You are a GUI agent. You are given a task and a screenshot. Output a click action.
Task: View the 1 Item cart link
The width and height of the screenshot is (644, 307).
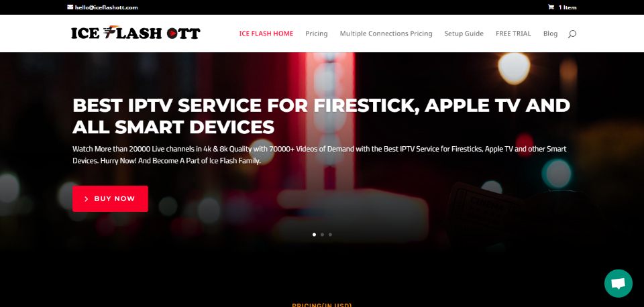568,7
